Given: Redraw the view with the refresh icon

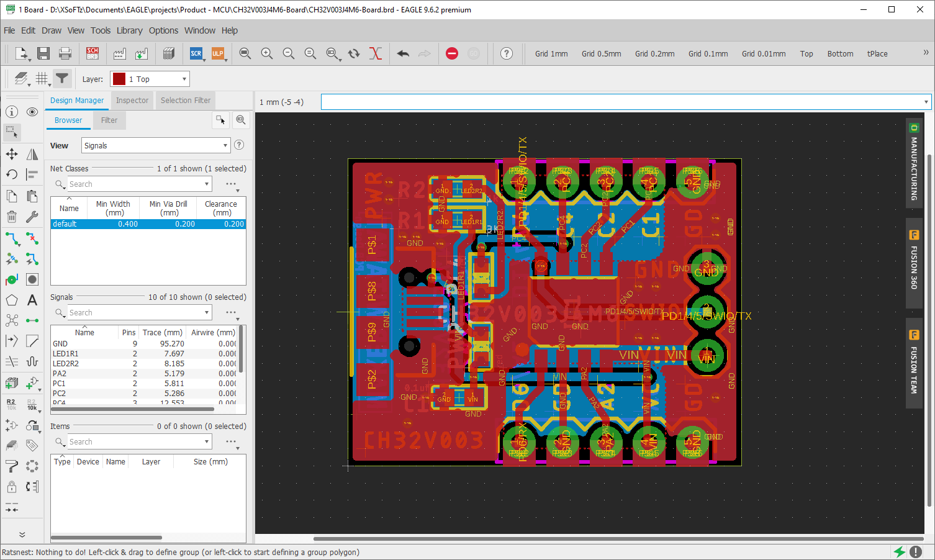Looking at the screenshot, I should (x=354, y=53).
